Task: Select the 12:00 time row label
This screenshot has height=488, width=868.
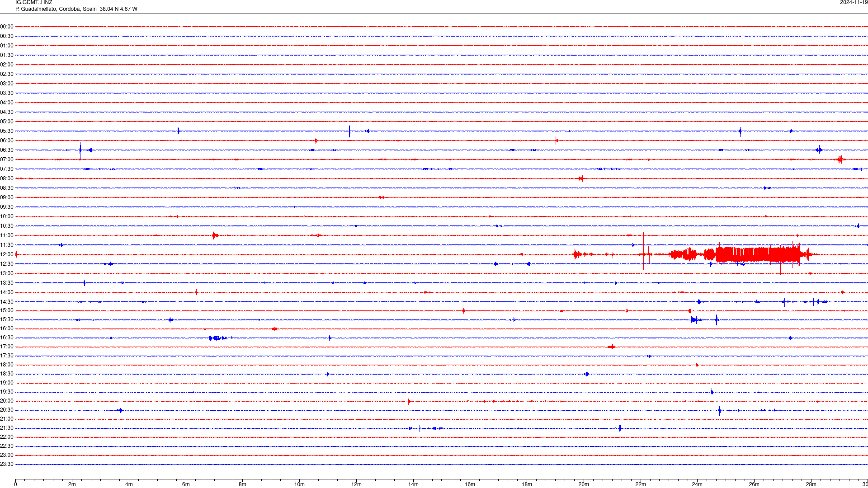Action: click(7, 254)
